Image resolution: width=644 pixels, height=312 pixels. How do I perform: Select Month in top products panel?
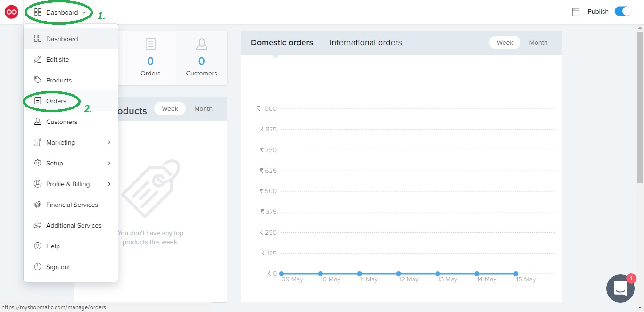203,108
